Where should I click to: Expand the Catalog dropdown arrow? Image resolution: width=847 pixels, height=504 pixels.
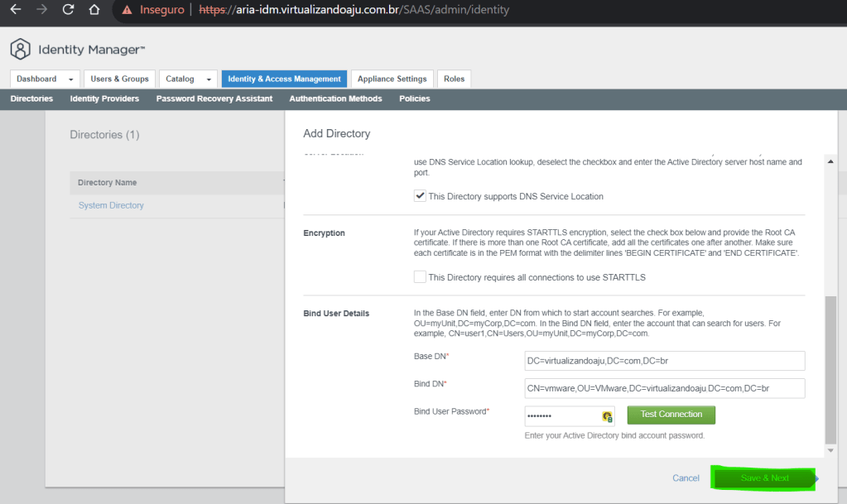(x=208, y=79)
